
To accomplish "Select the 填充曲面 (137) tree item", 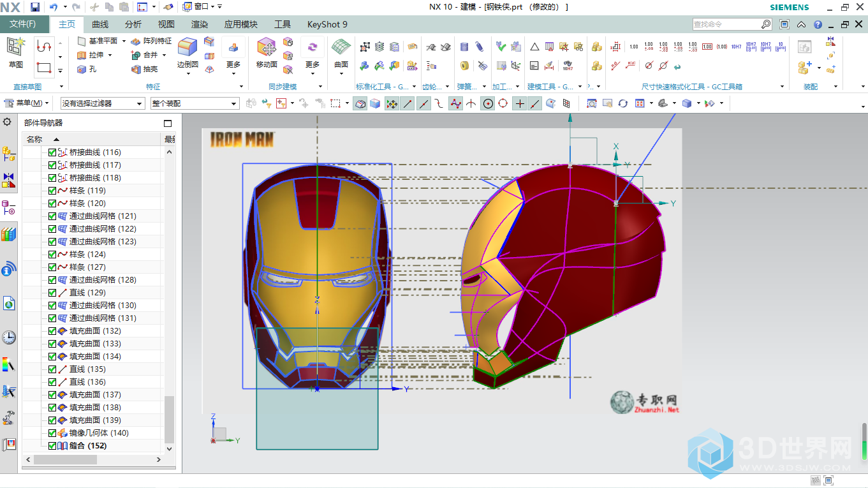I will tap(95, 395).
